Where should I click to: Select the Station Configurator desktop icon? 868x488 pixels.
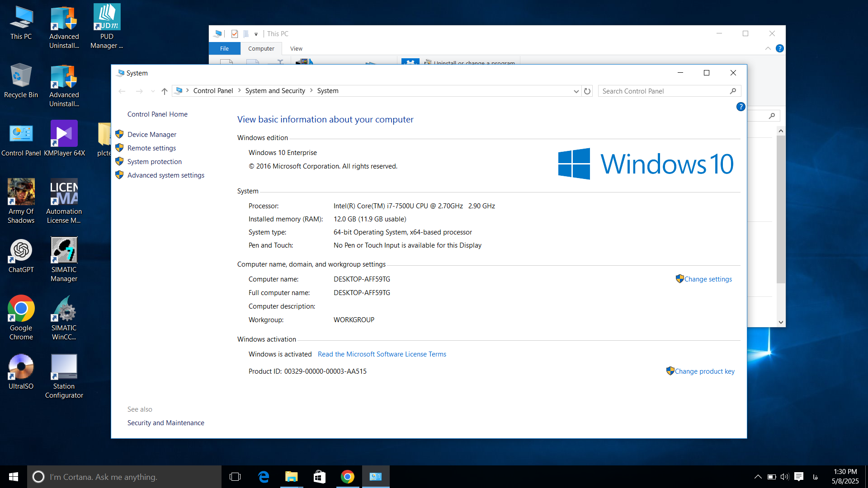(64, 376)
